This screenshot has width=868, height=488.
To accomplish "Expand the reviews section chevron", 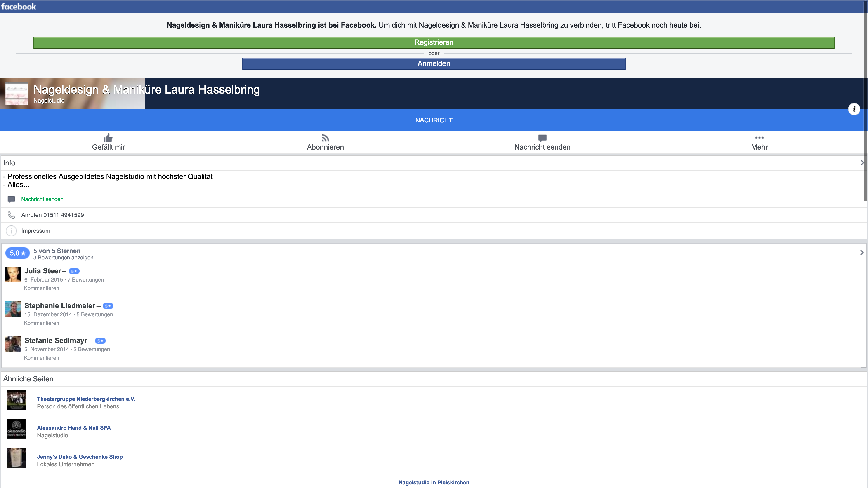I will 862,253.
